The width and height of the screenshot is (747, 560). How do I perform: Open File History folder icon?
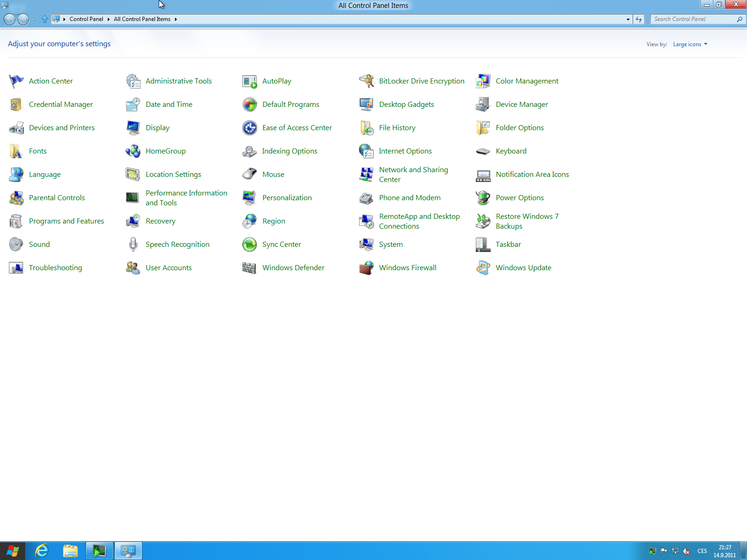click(366, 128)
